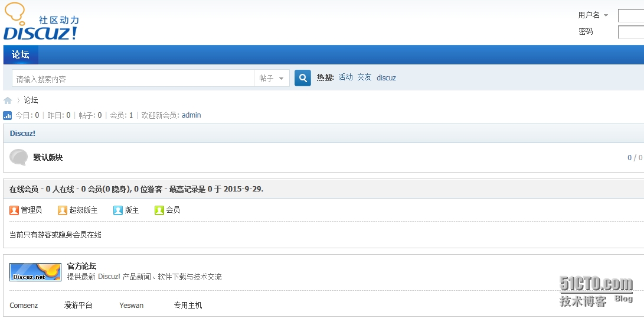Click hot search link 交友
Image resolution: width=644 pixels, height=318 pixels.
point(364,77)
